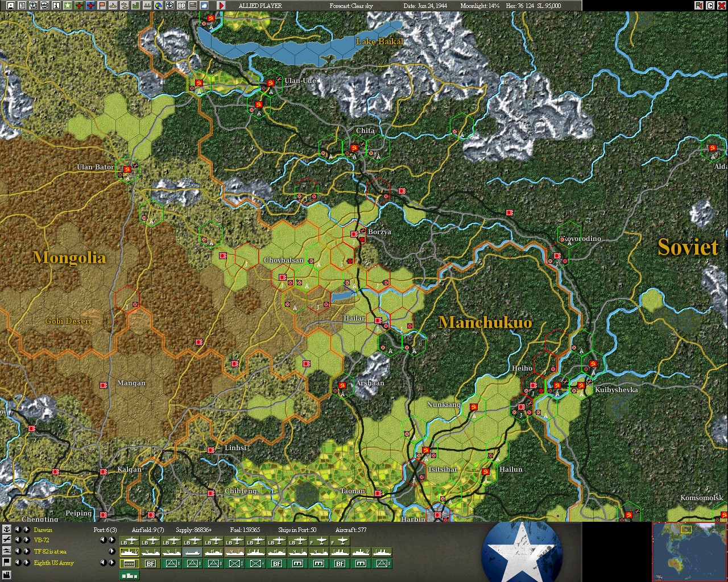This screenshot has width=728, height=582.
Task: Select the white star on green toolbar icon
Action: tap(68, 6)
